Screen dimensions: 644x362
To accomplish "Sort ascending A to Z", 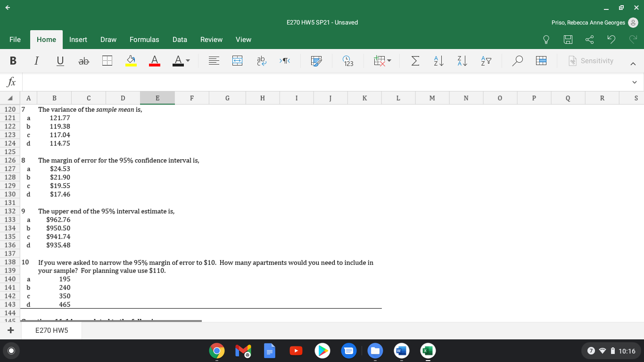I will [x=438, y=61].
